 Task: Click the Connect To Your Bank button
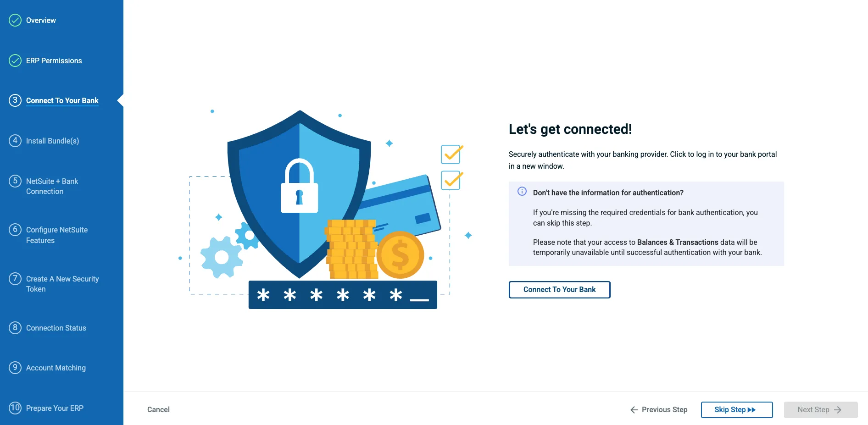559,290
